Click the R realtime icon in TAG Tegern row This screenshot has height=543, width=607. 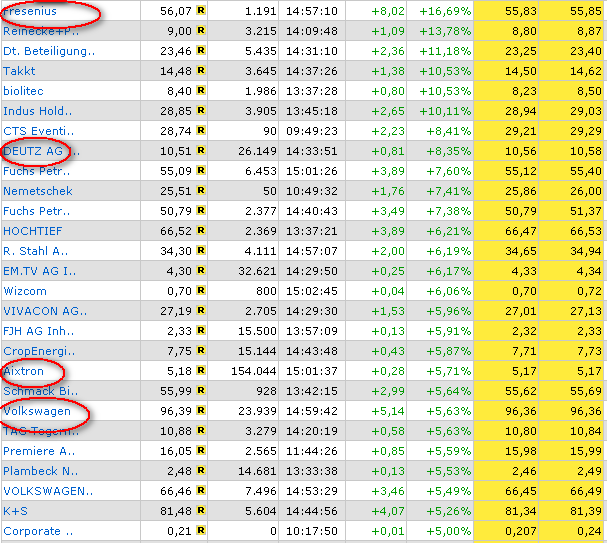pos(201,430)
